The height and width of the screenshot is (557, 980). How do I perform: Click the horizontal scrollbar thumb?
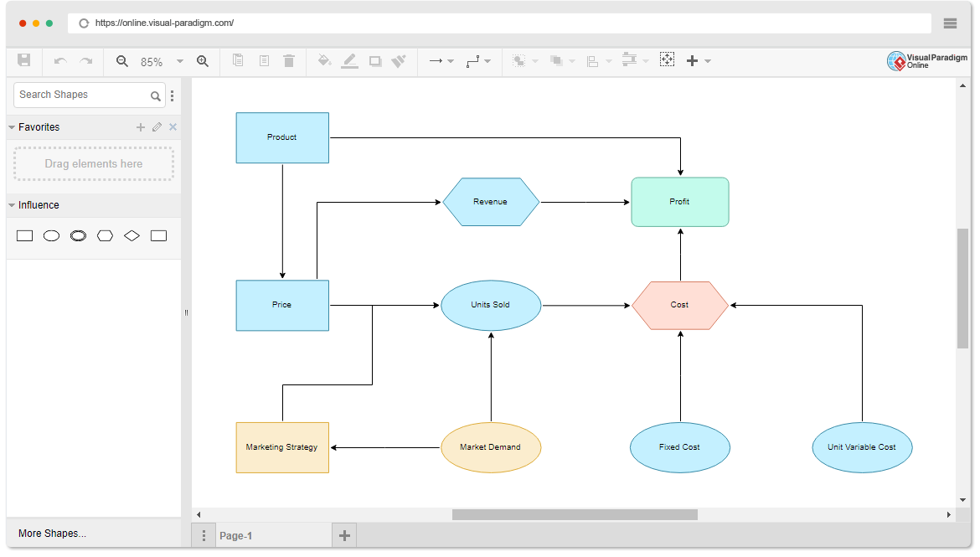(575, 514)
